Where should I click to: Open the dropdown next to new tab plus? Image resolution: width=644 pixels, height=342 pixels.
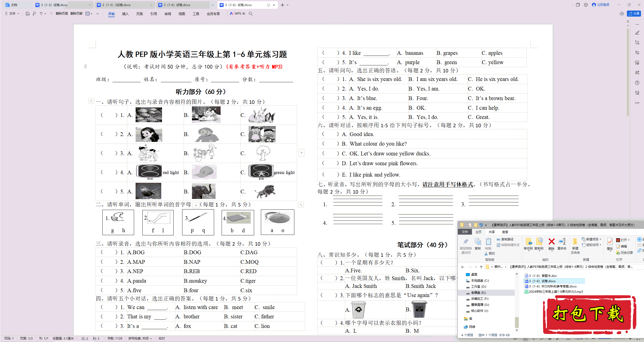[288, 5]
